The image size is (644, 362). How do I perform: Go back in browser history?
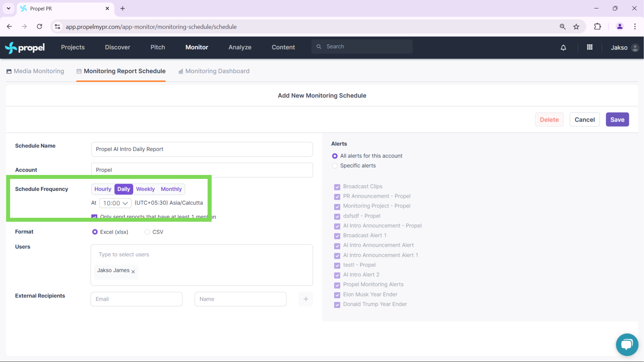9,26
